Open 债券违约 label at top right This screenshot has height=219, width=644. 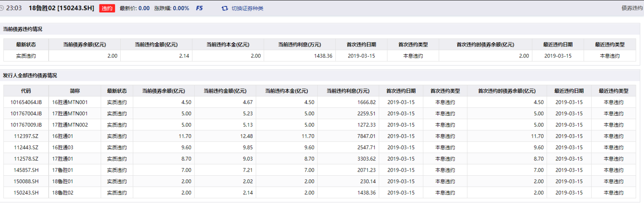tap(632, 8)
